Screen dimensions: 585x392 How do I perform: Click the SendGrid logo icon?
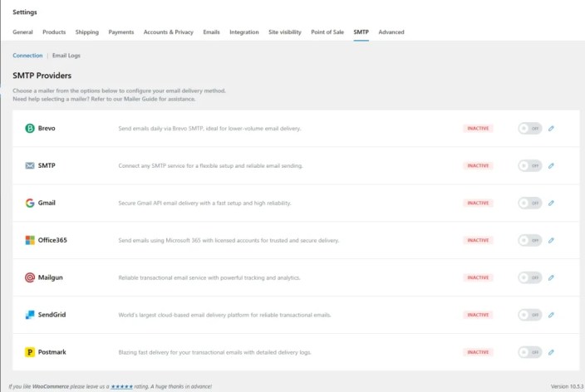pos(30,315)
